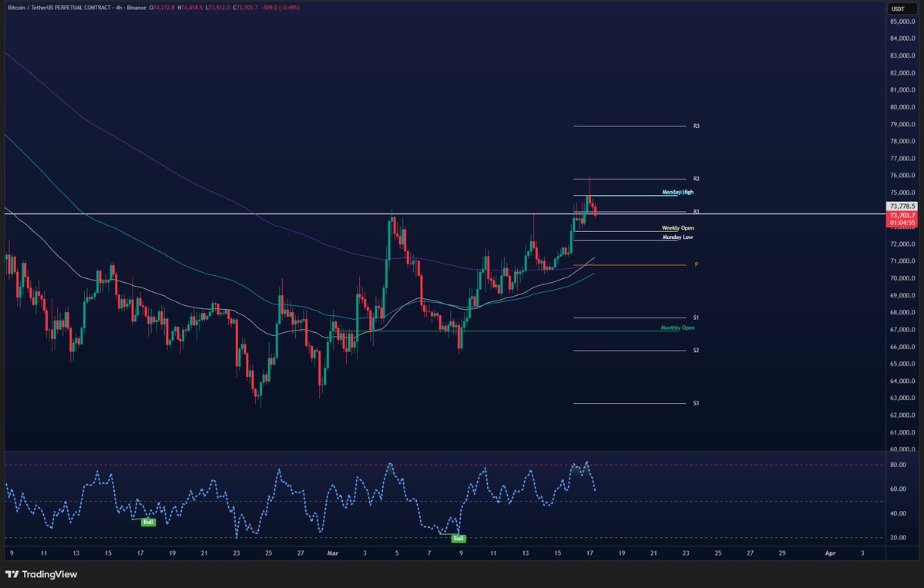Image resolution: width=924 pixels, height=588 pixels.
Task: Click the Monday High level label
Action: point(677,192)
